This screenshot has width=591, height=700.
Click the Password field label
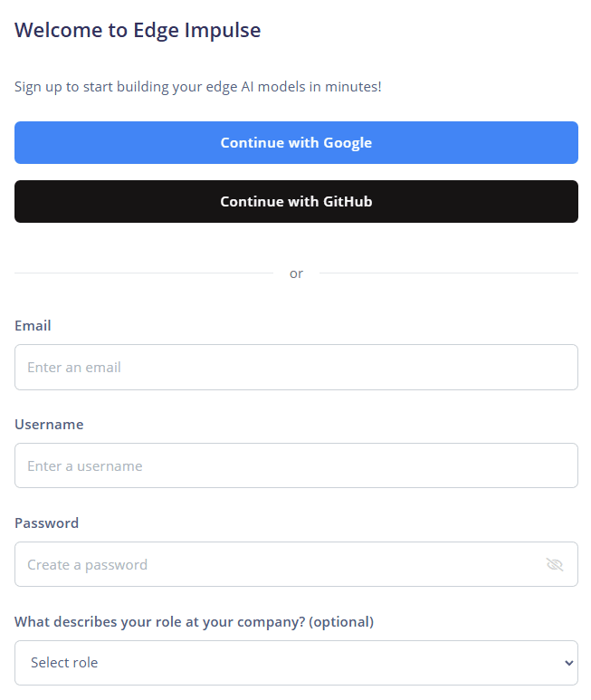pos(46,523)
